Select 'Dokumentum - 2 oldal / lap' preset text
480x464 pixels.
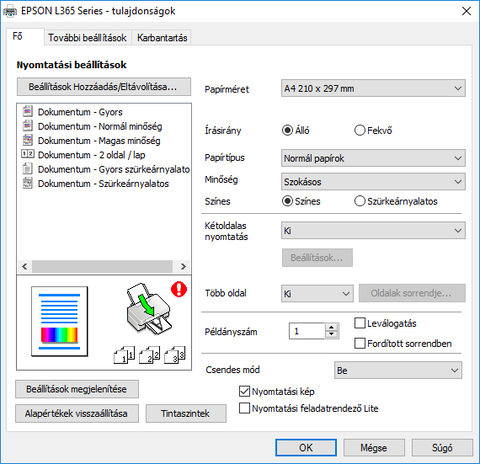tap(92, 155)
